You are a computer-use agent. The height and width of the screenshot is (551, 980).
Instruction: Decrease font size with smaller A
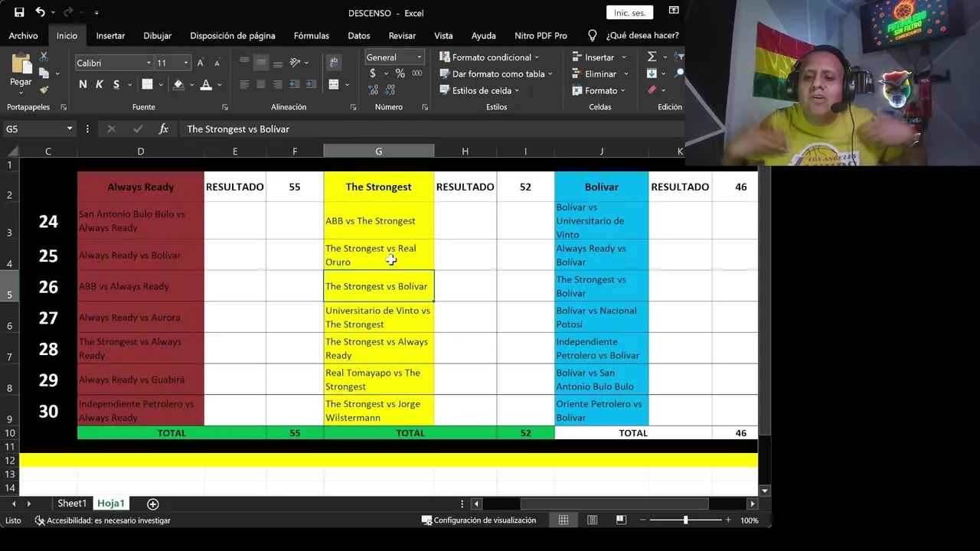pyautogui.click(x=217, y=63)
